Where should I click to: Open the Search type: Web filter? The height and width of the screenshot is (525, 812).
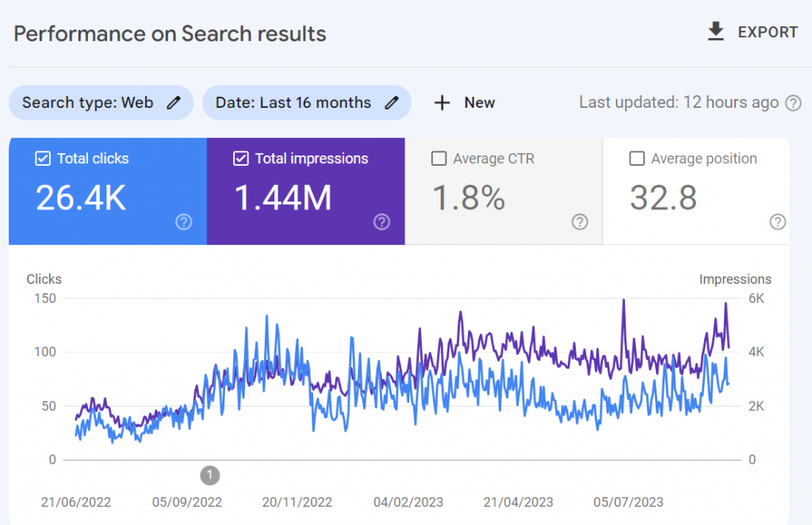(101, 102)
